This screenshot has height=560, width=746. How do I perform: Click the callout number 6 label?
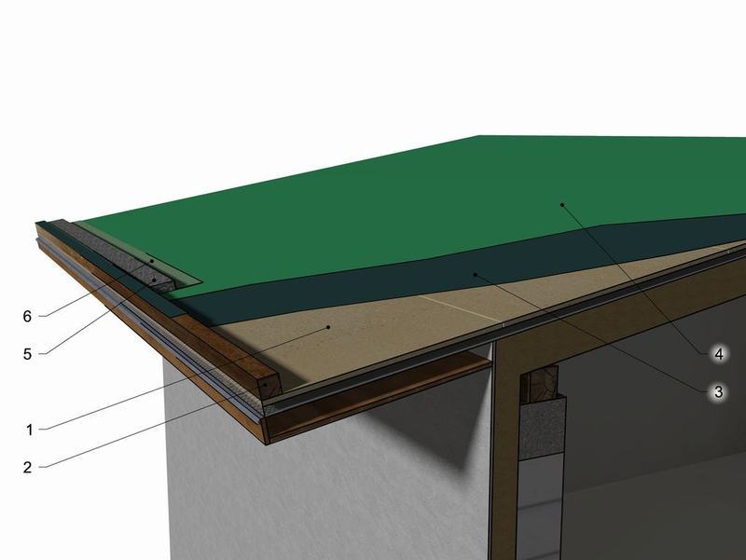click(28, 317)
